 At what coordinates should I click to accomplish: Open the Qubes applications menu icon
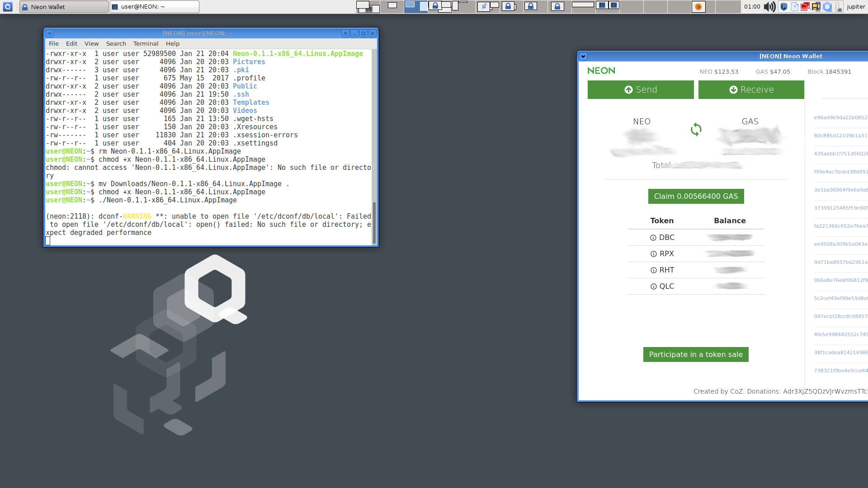(8, 7)
